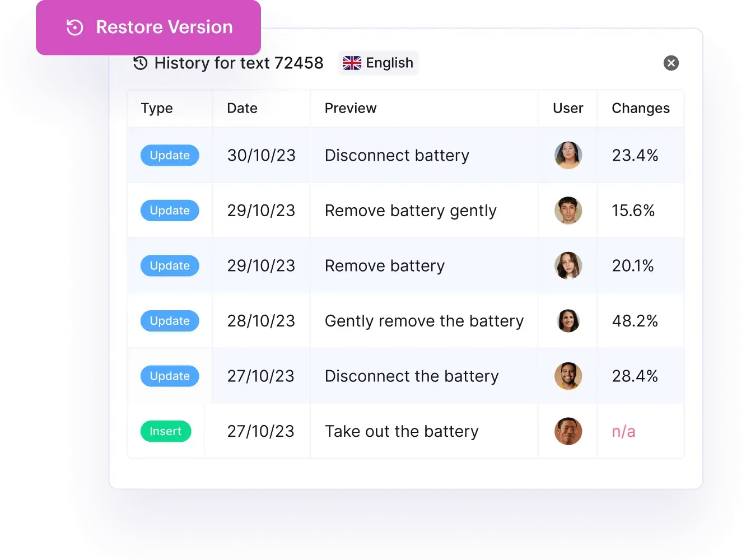The height and width of the screenshot is (560, 746).
Task: Select the User column header
Action: pyautogui.click(x=568, y=108)
